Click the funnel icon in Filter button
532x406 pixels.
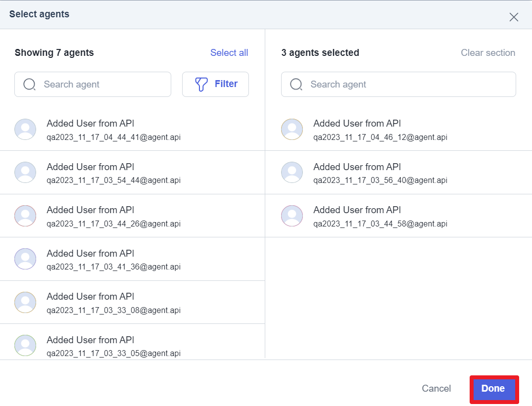coord(201,84)
